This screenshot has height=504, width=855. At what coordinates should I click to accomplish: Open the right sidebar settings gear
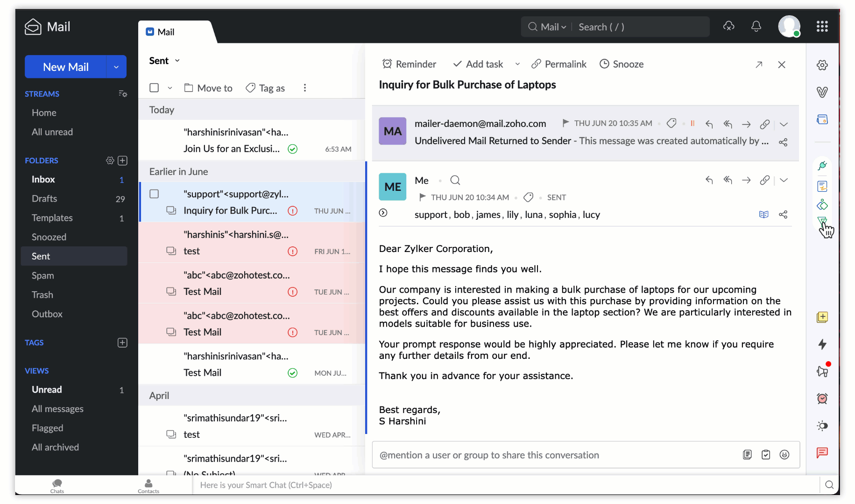(822, 65)
